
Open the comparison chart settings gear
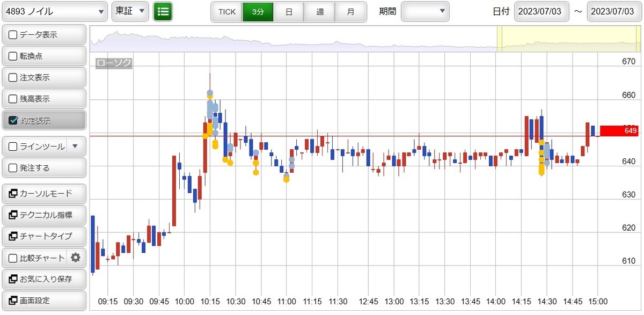tap(76, 258)
